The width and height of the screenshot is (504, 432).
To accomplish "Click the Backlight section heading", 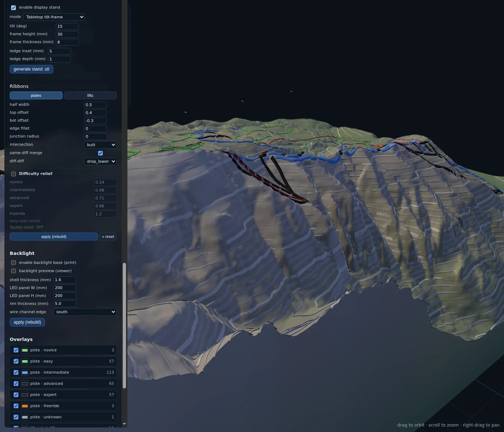I will 22,253.
